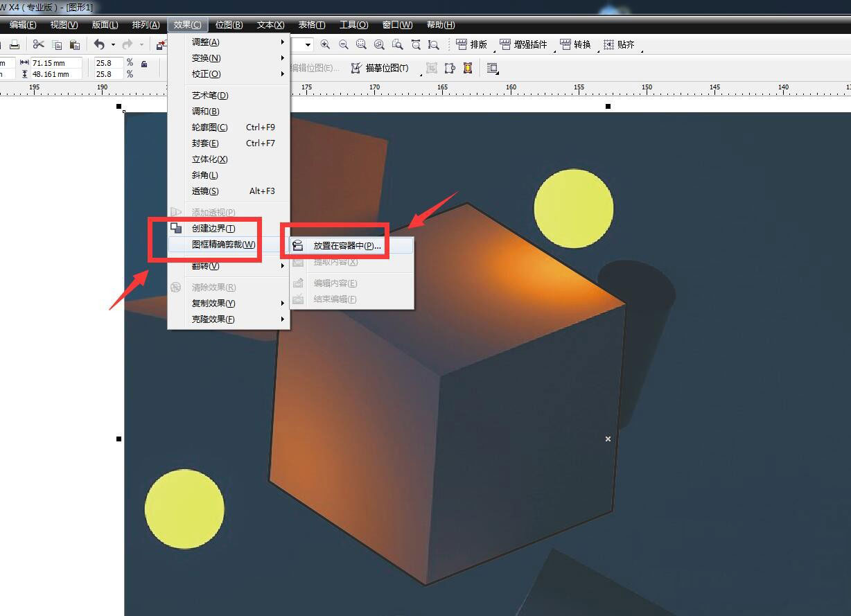Click the 排版 toolbar button
Screen dimensions: 851x616
point(471,44)
